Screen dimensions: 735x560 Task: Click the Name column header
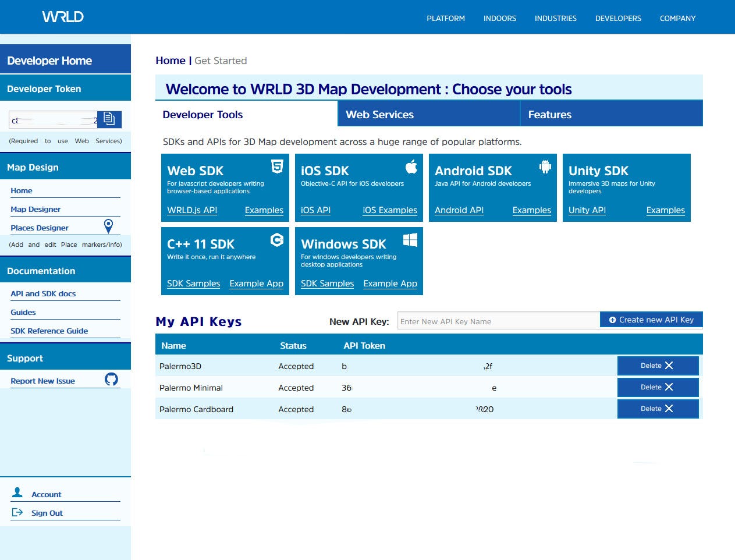pyautogui.click(x=173, y=346)
